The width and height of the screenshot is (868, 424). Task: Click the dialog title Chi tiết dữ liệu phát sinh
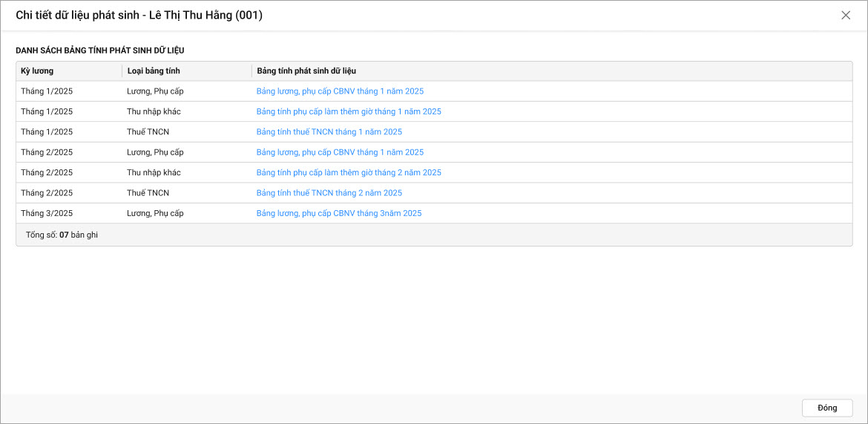(x=139, y=15)
